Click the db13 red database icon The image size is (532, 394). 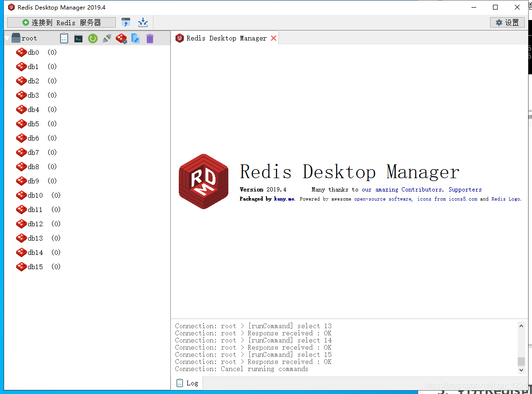(x=21, y=238)
